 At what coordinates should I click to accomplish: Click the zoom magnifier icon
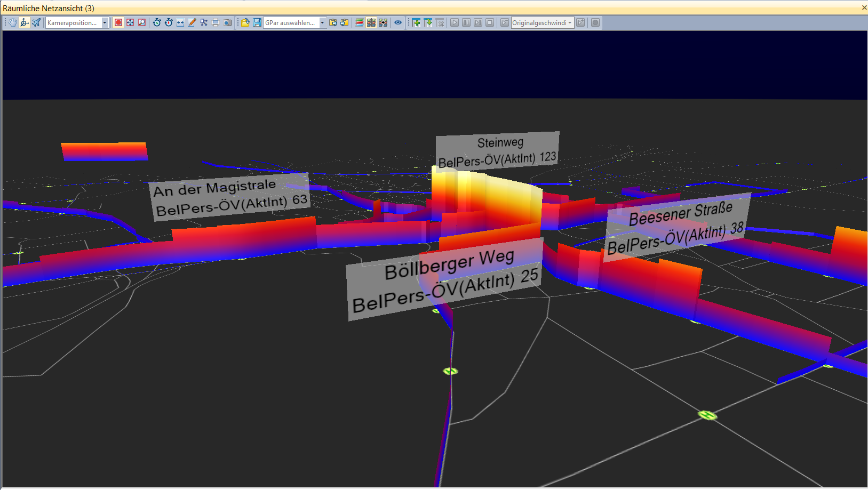(x=142, y=22)
